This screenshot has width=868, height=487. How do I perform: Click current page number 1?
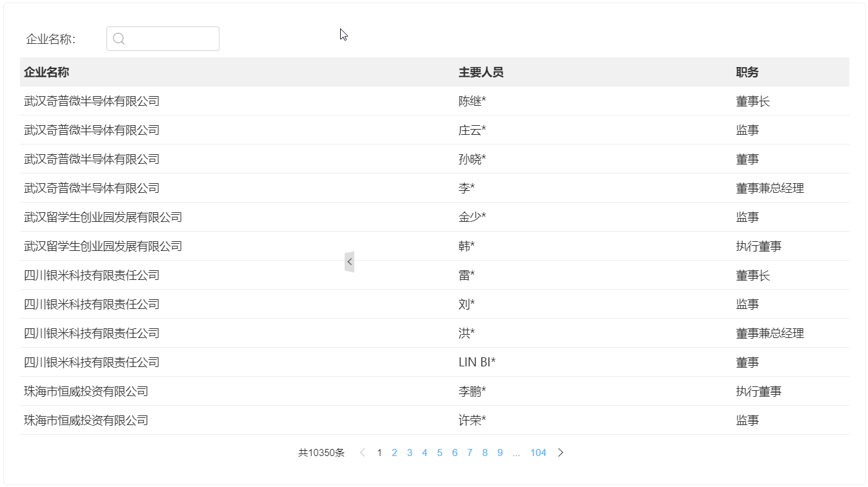(x=379, y=452)
